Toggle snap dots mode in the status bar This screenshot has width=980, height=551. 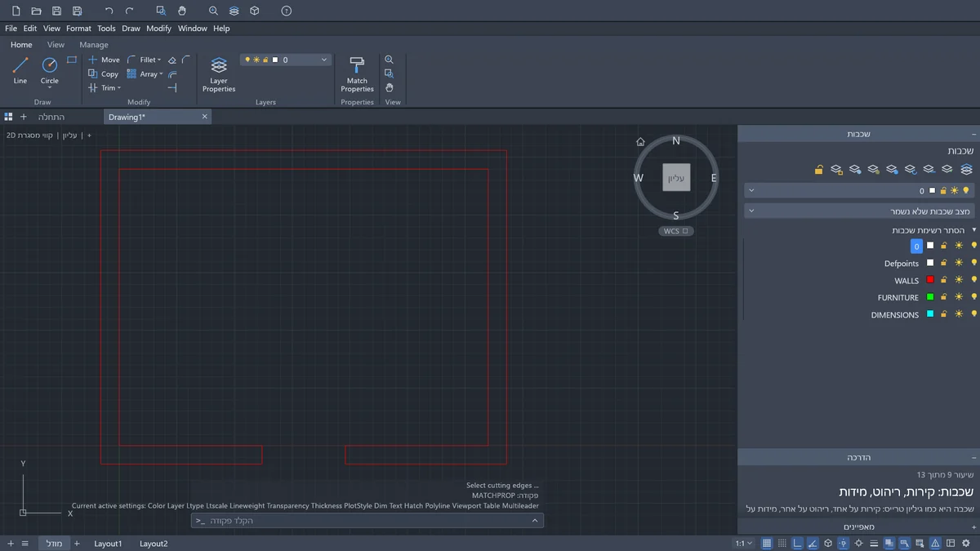[782, 544]
